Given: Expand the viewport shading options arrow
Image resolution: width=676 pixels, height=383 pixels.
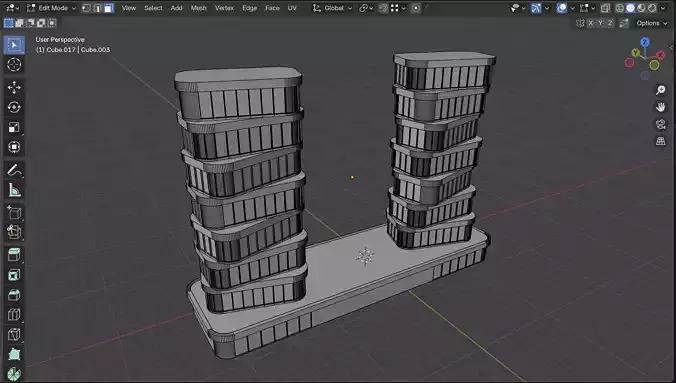Looking at the screenshot, I should (663, 8).
